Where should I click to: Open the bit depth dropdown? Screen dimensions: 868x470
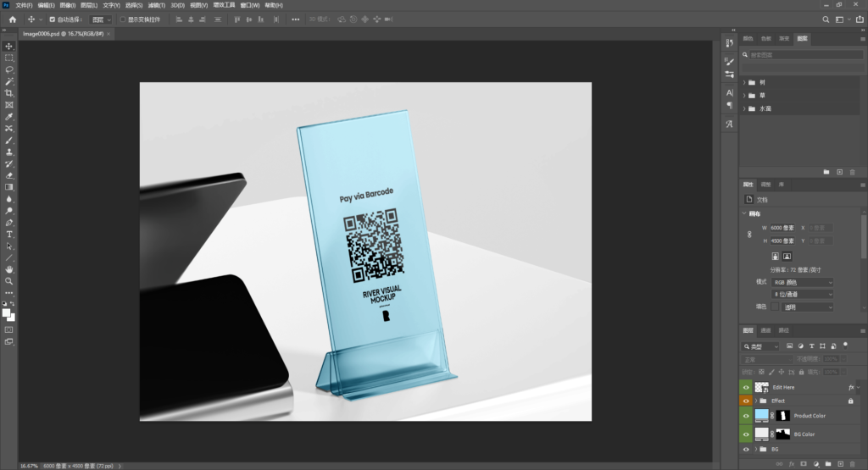pyautogui.click(x=802, y=294)
